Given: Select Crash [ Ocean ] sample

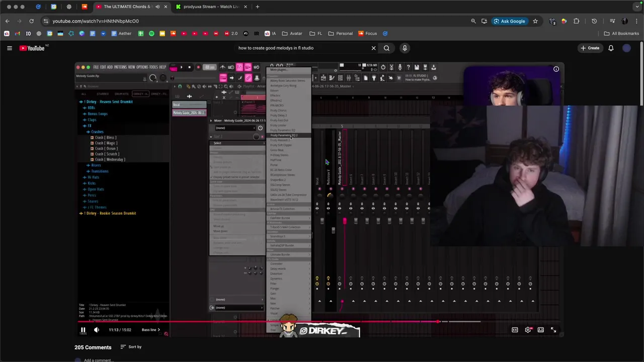Looking at the screenshot, I should [x=106, y=148].
